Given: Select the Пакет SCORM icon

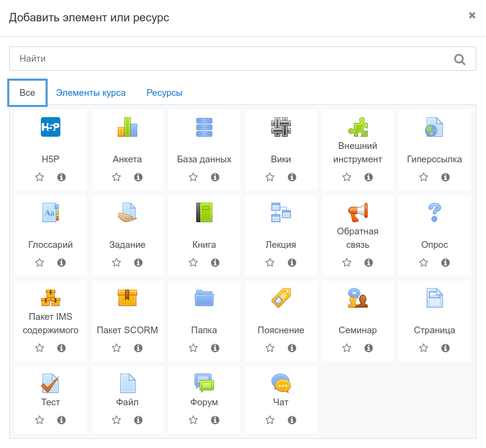Looking at the screenshot, I should click(127, 298).
